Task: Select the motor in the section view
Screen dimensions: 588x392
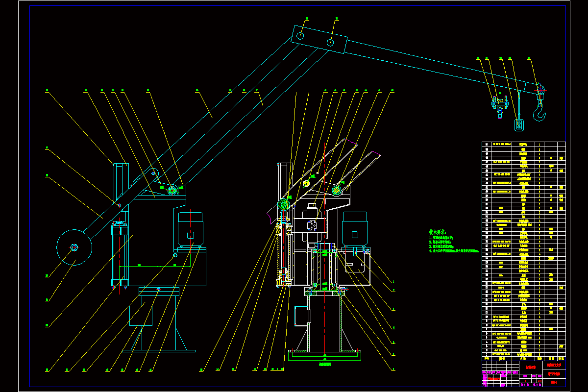Action: [355, 229]
